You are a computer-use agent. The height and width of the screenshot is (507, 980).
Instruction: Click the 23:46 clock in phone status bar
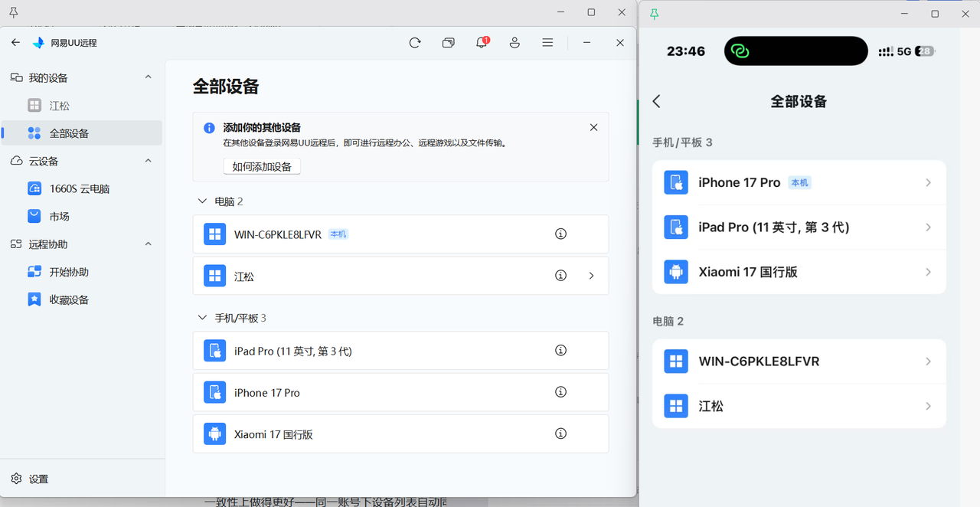tap(686, 51)
